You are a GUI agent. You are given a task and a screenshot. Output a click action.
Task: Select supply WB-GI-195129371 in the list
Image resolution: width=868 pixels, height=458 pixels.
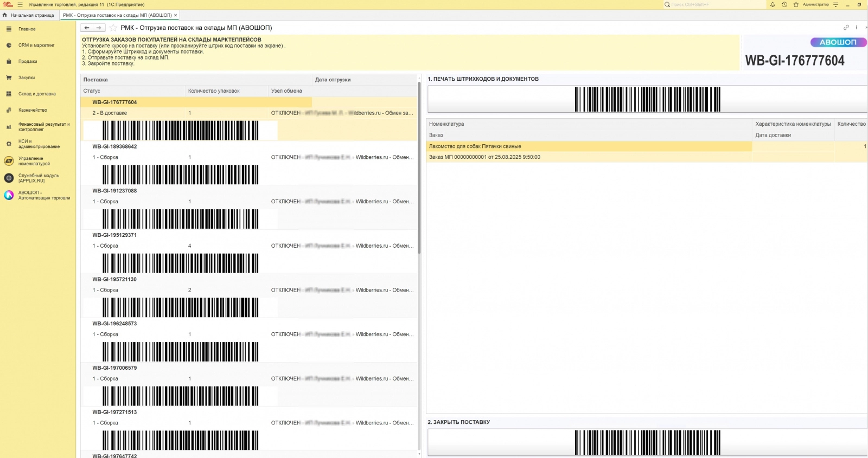point(114,235)
